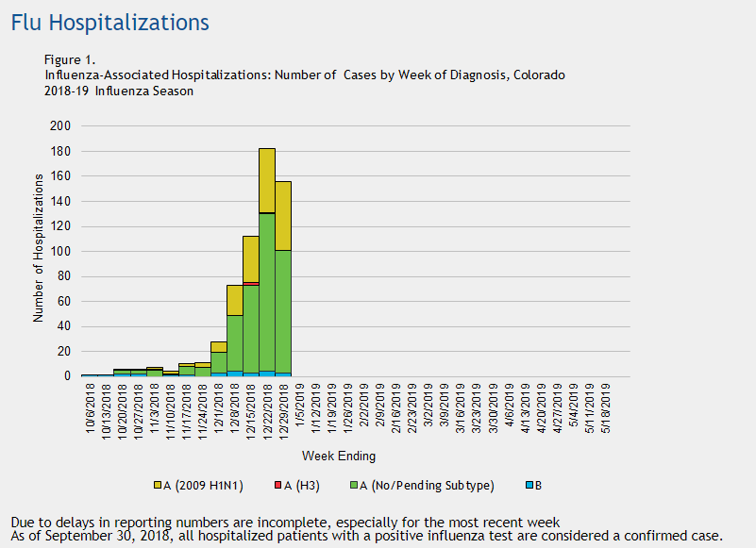Click the yellow segment of the 12/22/2018 bar
Viewport: 756px width, 548px height.
[x=267, y=180]
